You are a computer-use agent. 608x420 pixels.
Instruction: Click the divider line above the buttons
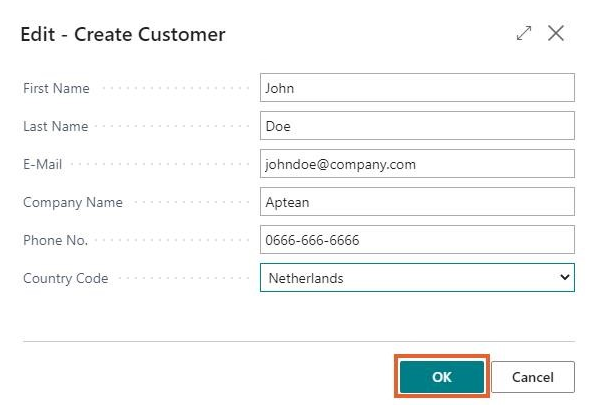(x=298, y=341)
